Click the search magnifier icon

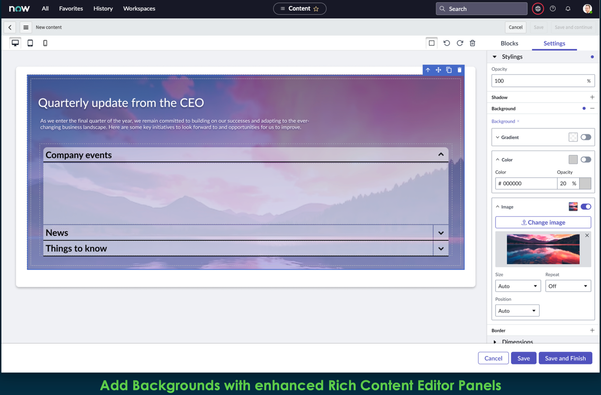click(442, 8)
